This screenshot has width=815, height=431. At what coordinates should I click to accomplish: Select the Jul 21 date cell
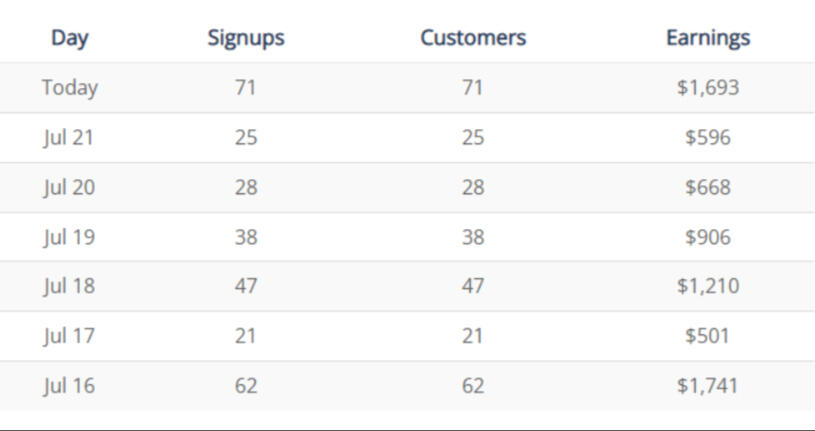click(69, 138)
